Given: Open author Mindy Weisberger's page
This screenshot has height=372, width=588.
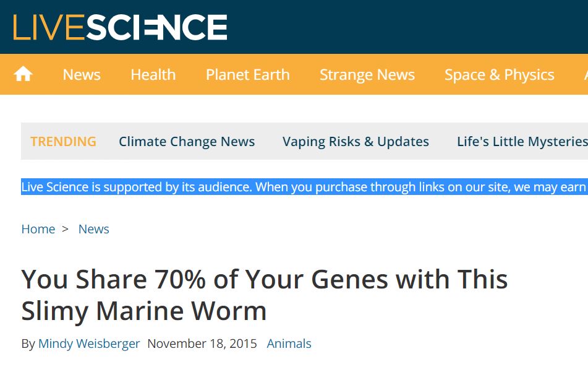Looking at the screenshot, I should coord(89,344).
